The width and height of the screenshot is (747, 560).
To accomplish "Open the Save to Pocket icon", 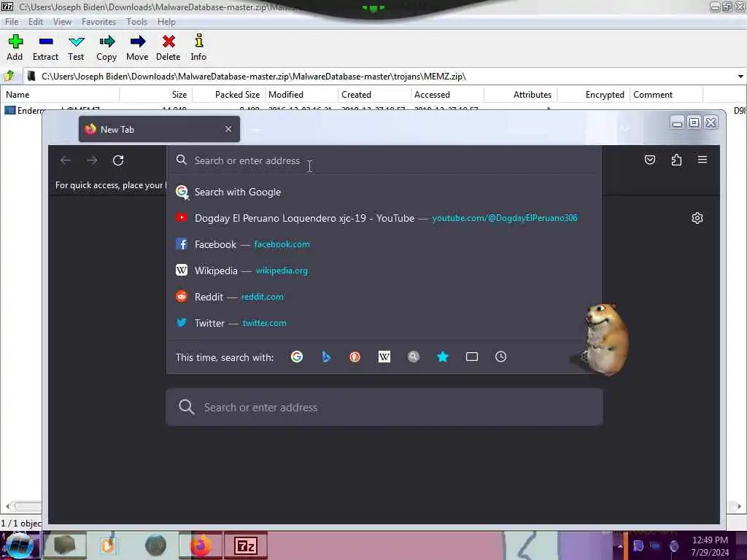I will point(650,160).
